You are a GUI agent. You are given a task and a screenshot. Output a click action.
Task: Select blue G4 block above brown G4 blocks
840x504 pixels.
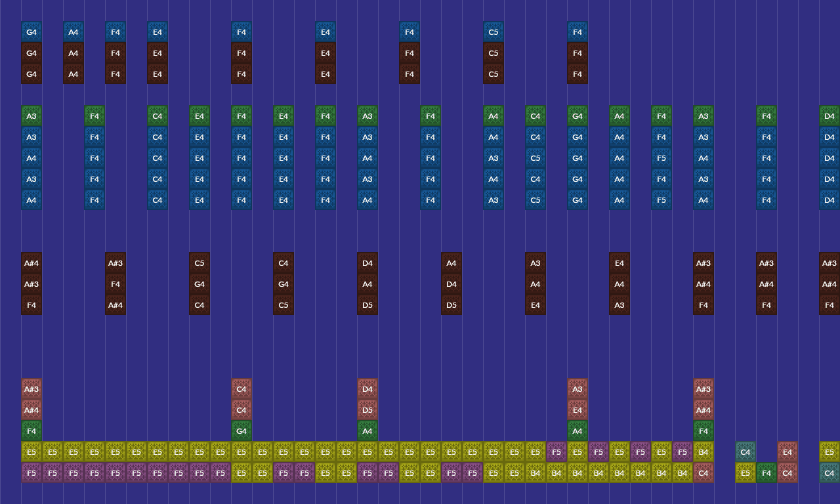[x=31, y=32]
